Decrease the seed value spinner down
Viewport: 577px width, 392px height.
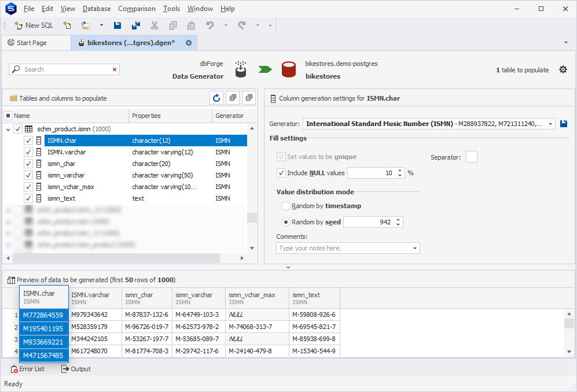398,224
